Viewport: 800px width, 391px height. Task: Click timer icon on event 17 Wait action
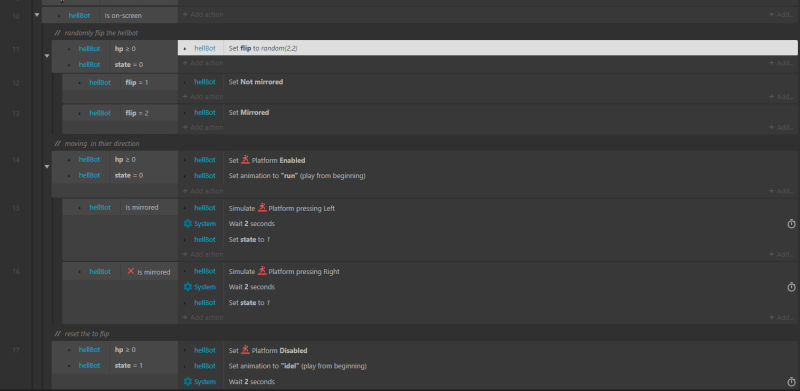pos(791,381)
